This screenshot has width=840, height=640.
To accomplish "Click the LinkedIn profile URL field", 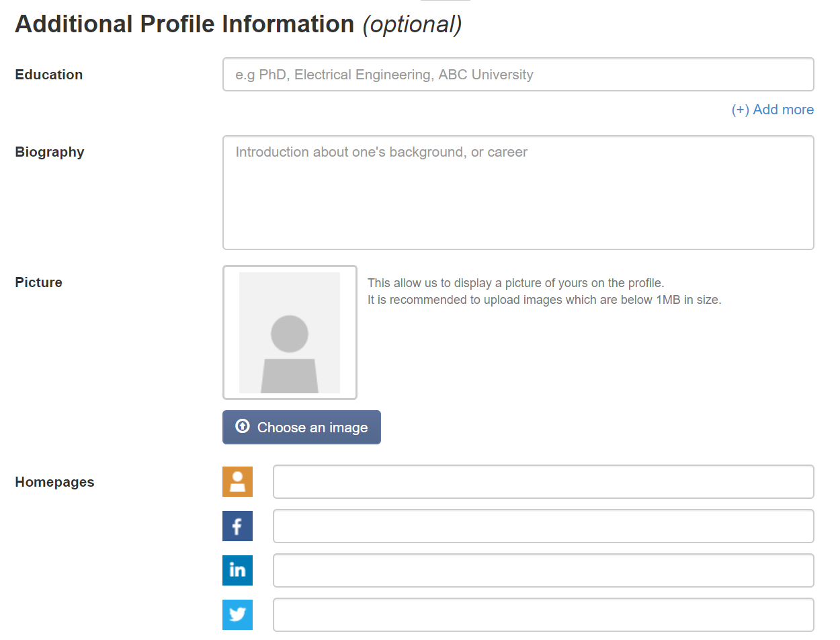I will pos(543,570).
